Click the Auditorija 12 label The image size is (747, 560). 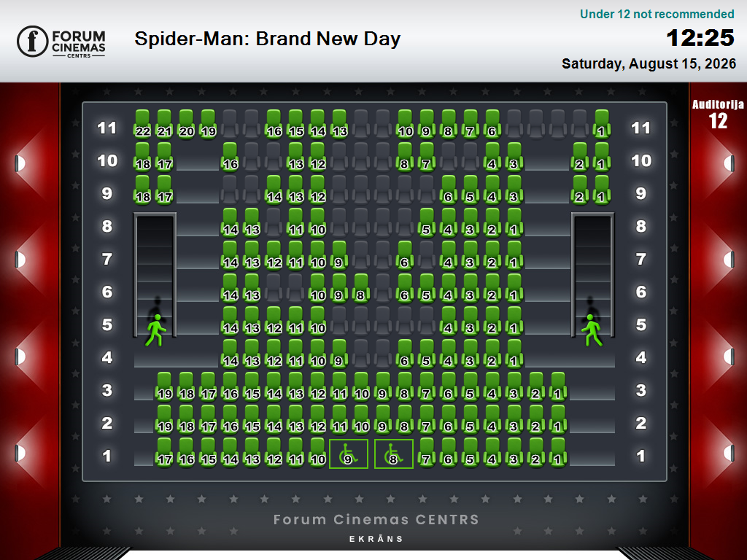click(718, 114)
